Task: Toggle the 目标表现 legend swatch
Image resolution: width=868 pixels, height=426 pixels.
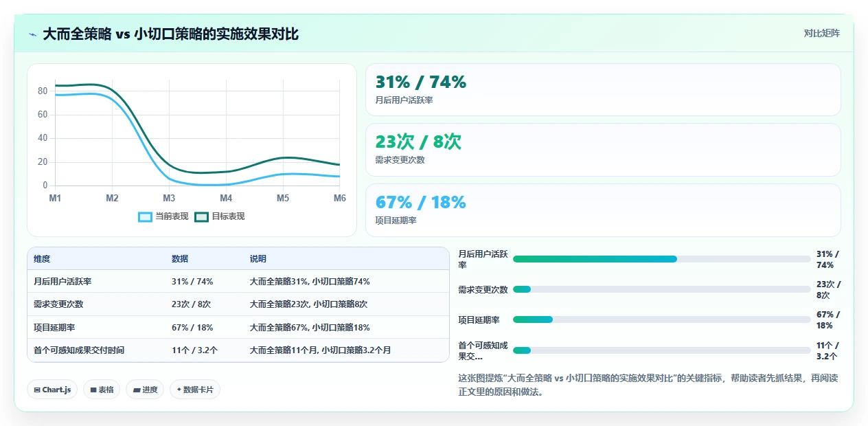Action: pyautogui.click(x=201, y=216)
